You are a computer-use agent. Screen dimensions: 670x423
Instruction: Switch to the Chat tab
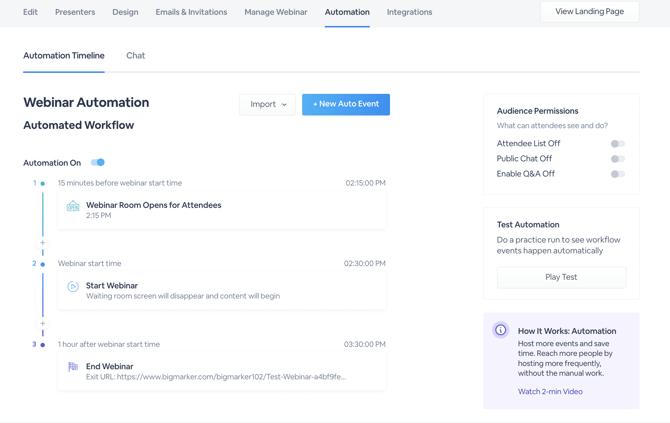coord(135,56)
